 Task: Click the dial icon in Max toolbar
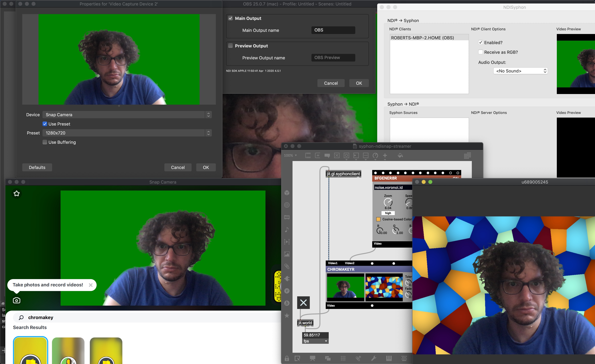coord(375,156)
